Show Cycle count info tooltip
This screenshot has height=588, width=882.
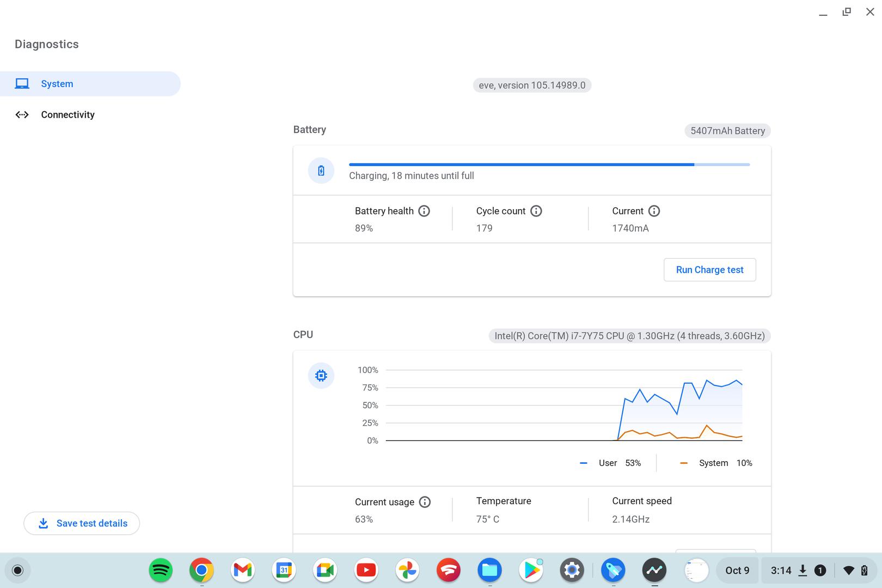536,211
